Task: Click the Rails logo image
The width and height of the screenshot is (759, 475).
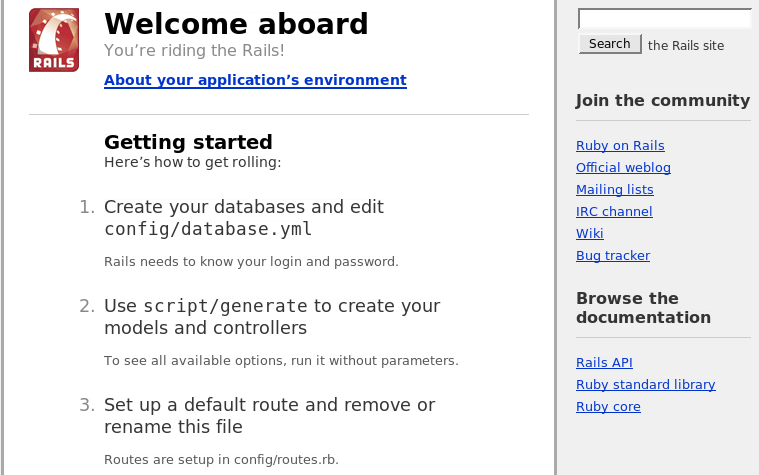Action: (x=54, y=40)
